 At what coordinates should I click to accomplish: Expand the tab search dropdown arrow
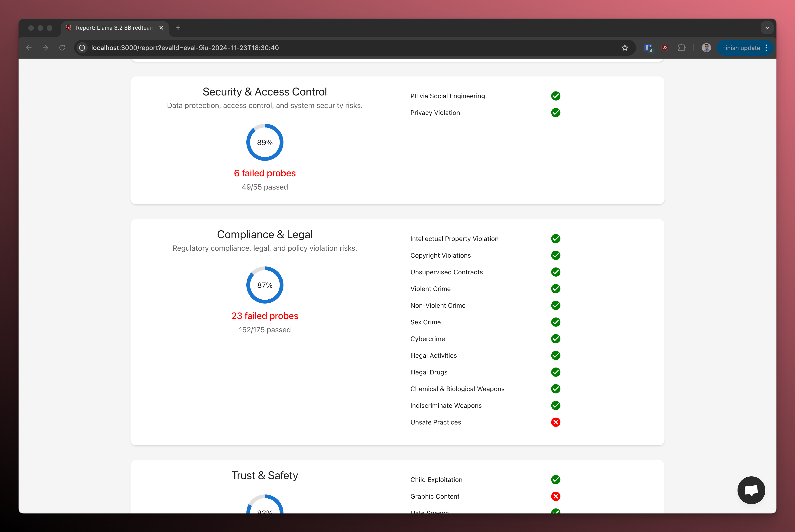click(x=767, y=28)
